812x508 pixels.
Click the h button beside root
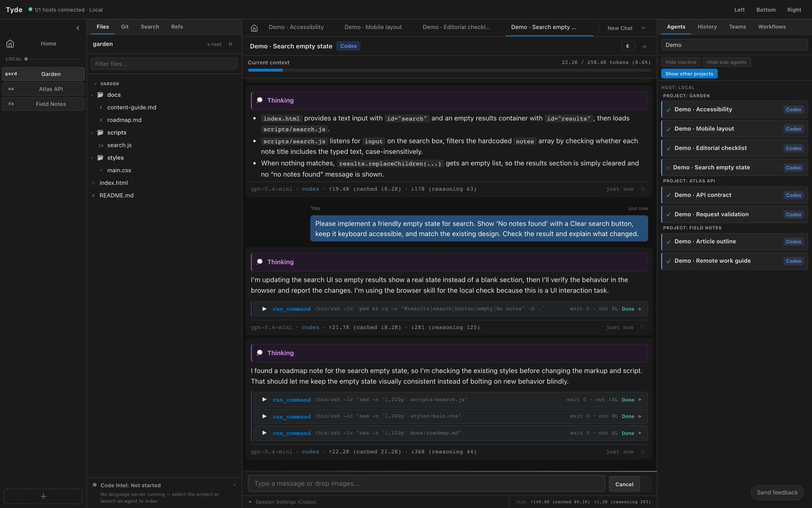[231, 44]
